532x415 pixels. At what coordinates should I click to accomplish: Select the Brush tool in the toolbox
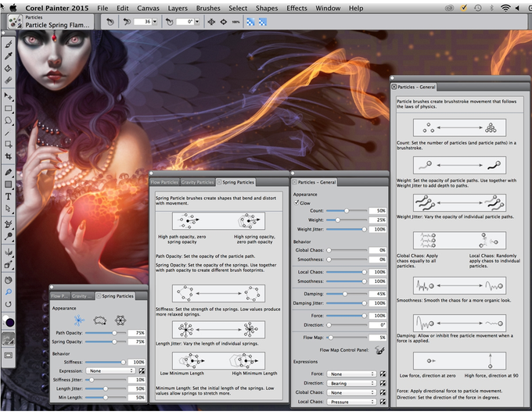click(9, 44)
